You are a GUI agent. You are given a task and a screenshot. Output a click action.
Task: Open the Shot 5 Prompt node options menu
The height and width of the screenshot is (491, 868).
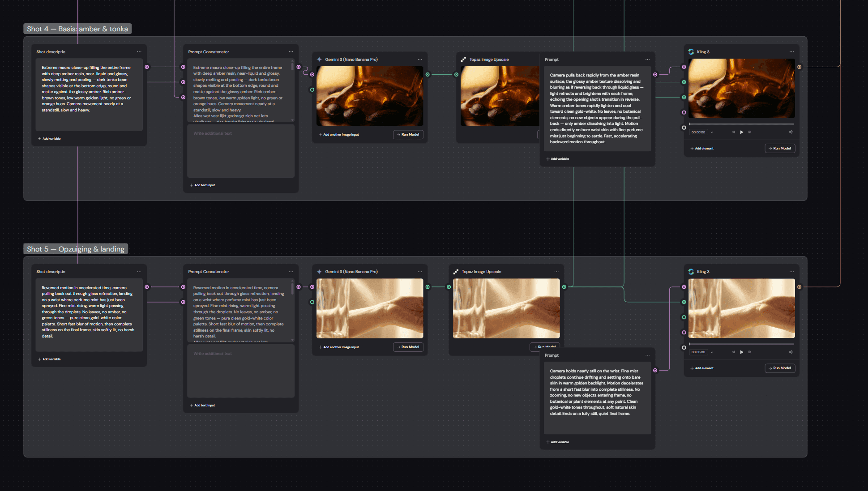point(647,355)
